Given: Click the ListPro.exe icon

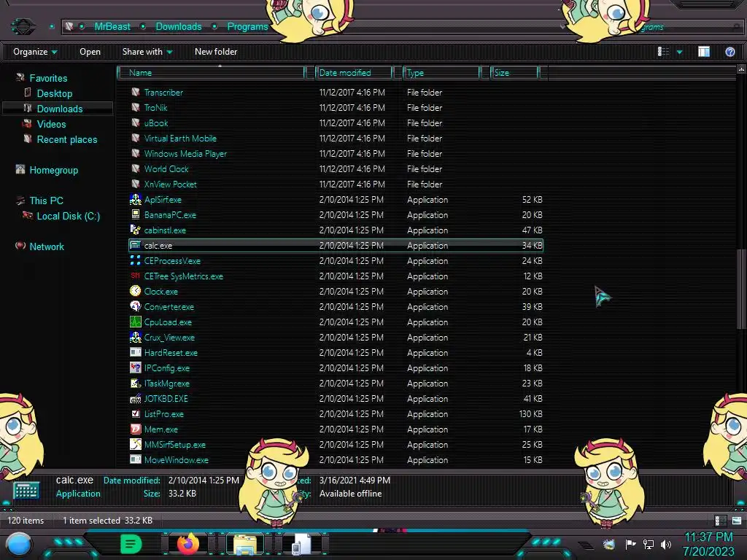Looking at the screenshot, I should click(135, 414).
